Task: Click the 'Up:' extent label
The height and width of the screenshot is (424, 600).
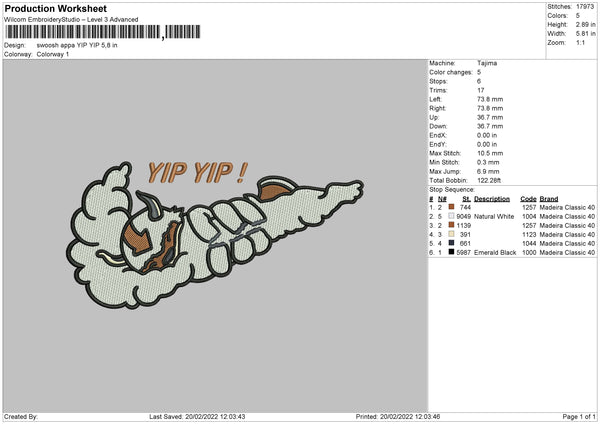Action: 434,117
